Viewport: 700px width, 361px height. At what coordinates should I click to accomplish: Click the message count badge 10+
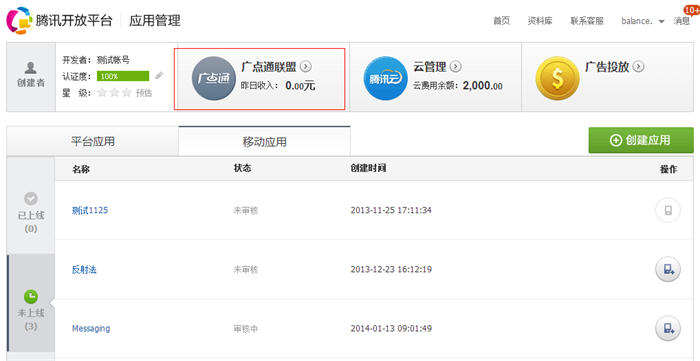click(691, 10)
